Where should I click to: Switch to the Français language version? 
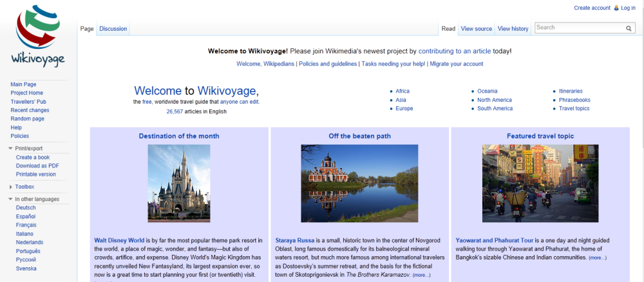pos(26,225)
